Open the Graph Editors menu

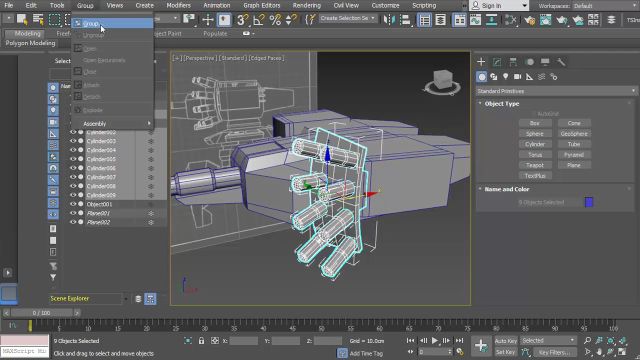pyautogui.click(x=262, y=6)
